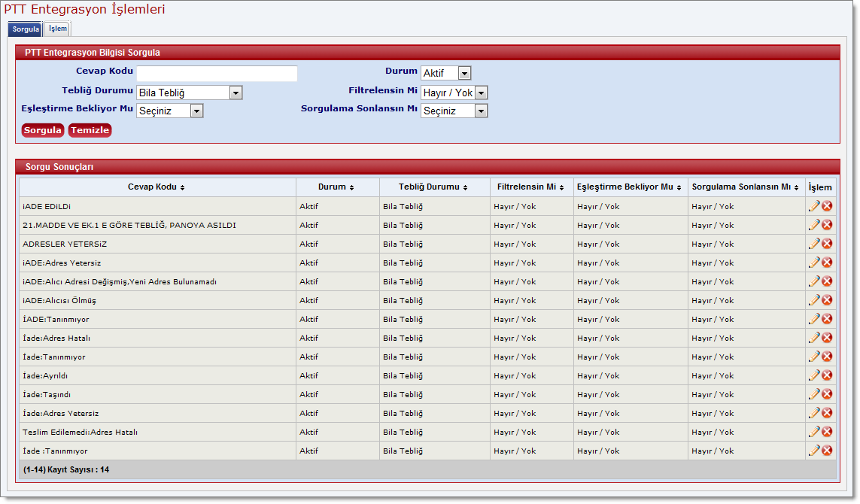Edit the İade:Ayrıldı row
860x504 pixels.
814,375
